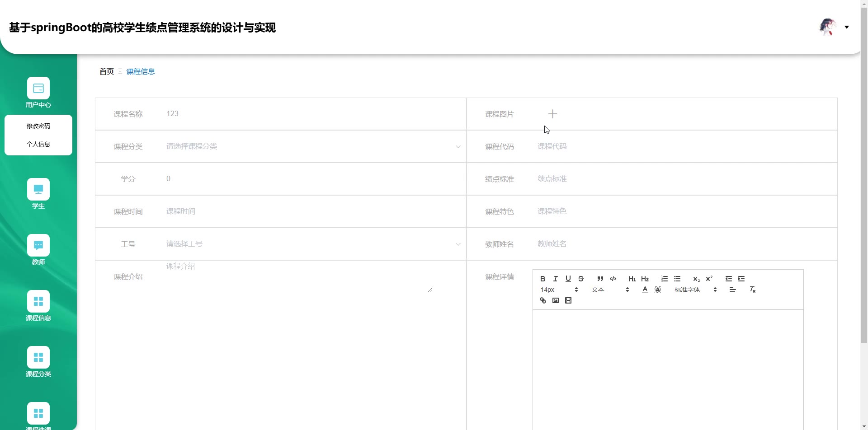868x430 pixels.
Task: Insert a hyperlink in the editor
Action: (543, 300)
